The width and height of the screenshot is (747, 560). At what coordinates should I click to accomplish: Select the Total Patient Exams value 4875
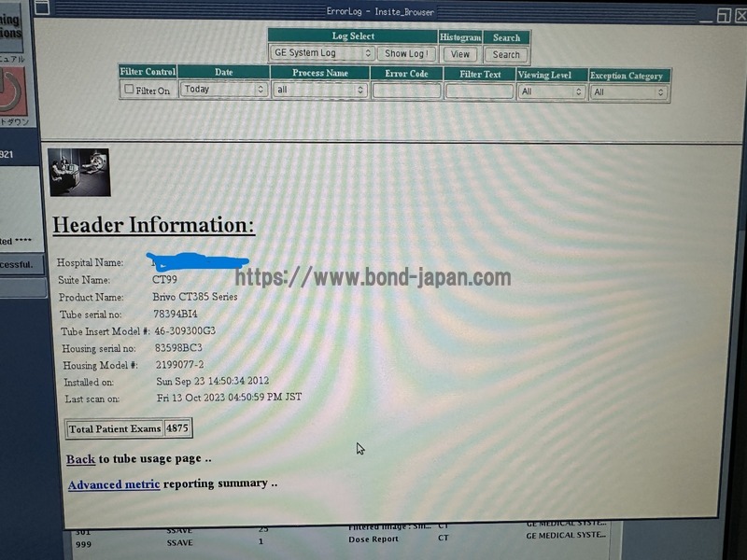tap(177, 428)
